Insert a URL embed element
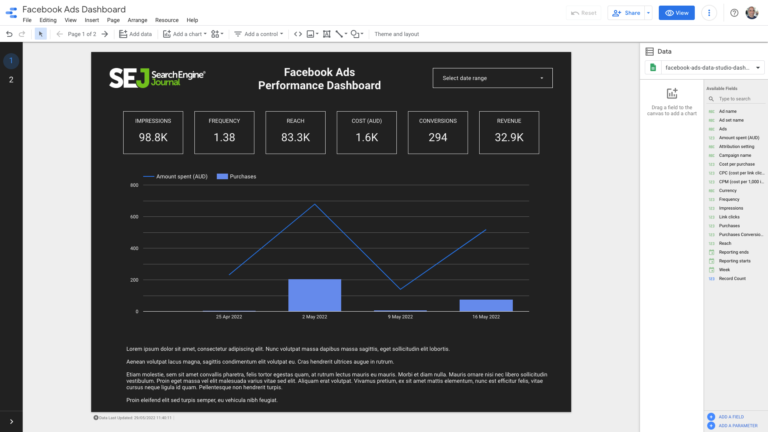768x432 pixels. pos(298,34)
